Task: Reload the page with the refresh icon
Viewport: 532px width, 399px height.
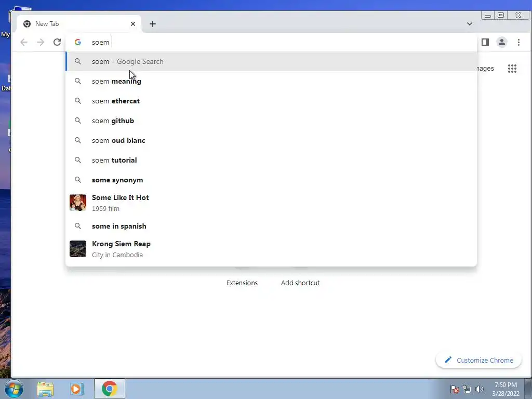Action: pos(57,42)
